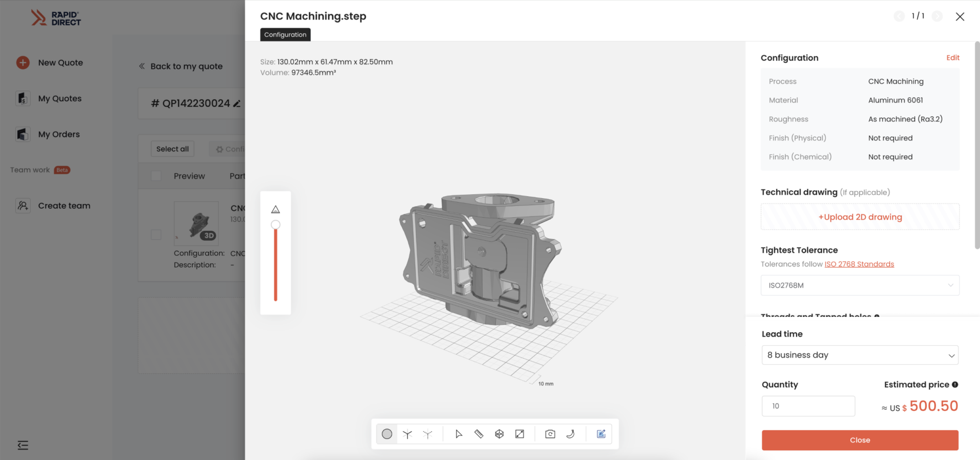Collapse the sidebar with the bottom-left arrow

click(x=22, y=445)
